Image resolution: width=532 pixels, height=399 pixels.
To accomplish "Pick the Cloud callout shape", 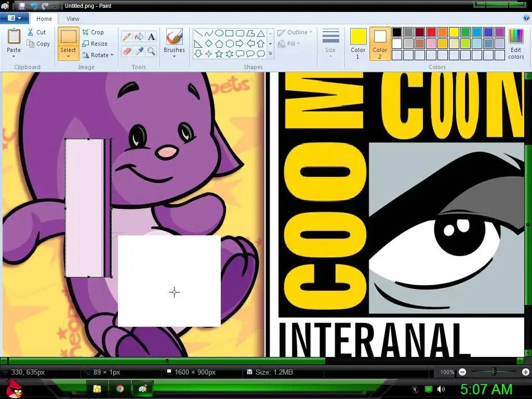I will tap(261, 54).
